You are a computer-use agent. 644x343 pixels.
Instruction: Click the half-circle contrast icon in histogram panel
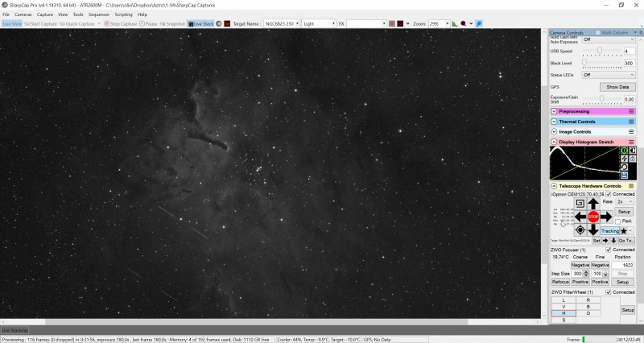tap(633, 151)
